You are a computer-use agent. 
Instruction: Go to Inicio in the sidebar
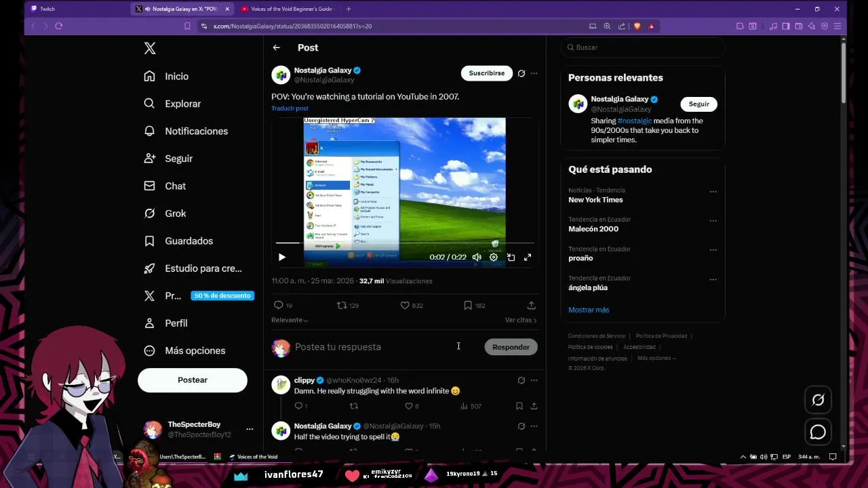pos(166,77)
